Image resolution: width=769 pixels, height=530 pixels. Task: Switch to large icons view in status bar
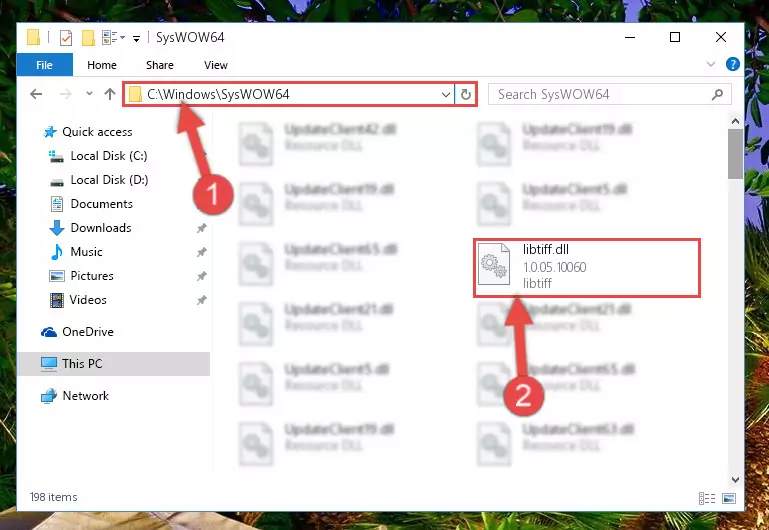(729, 499)
